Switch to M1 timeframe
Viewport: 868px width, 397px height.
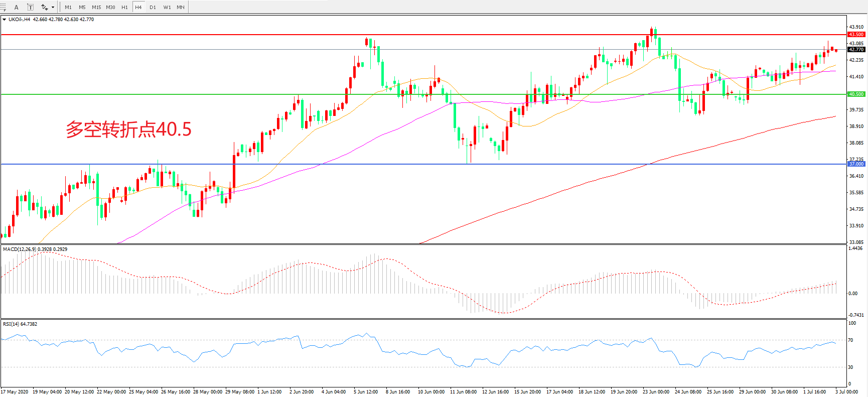point(68,7)
